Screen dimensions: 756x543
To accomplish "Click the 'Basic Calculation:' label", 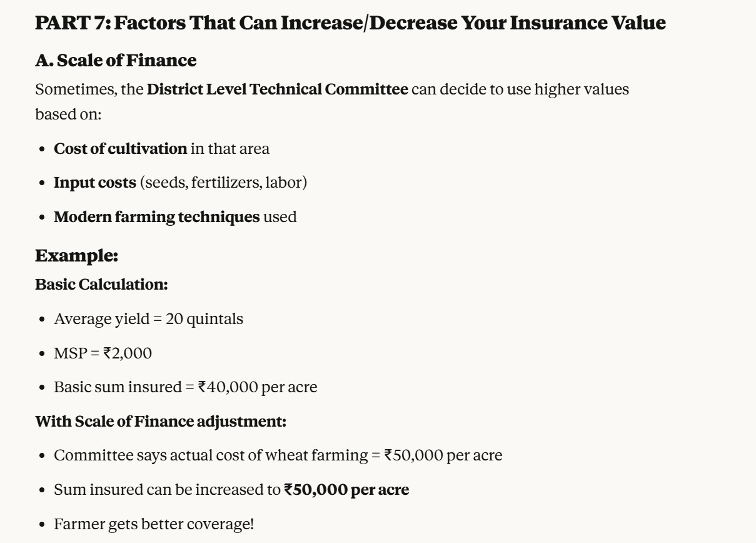I will [101, 285].
